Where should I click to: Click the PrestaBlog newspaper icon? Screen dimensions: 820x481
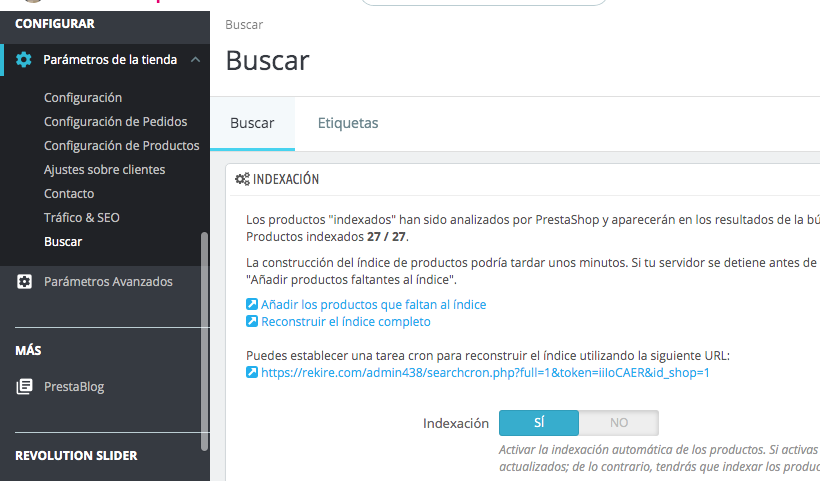coord(24,386)
